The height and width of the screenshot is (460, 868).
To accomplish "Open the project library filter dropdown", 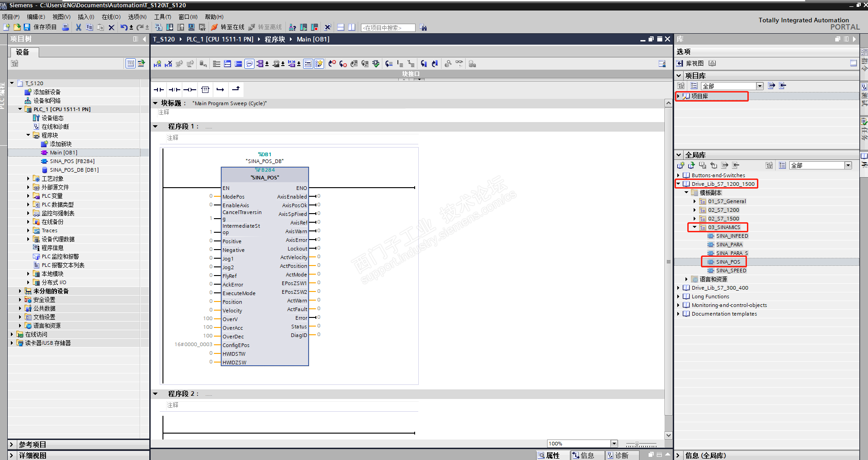I will [760, 86].
